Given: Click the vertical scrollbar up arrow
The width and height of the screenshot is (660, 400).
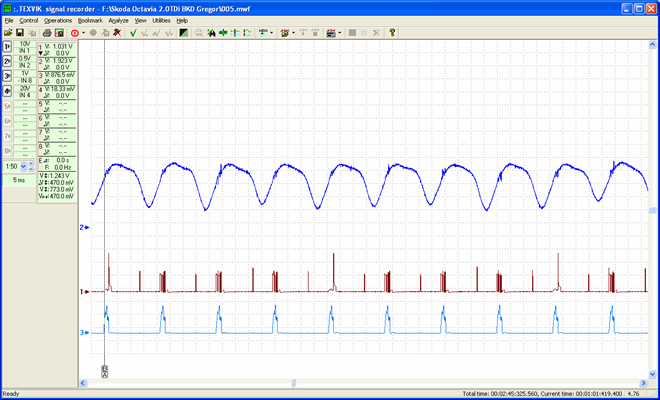Looking at the screenshot, I should (x=652, y=45).
